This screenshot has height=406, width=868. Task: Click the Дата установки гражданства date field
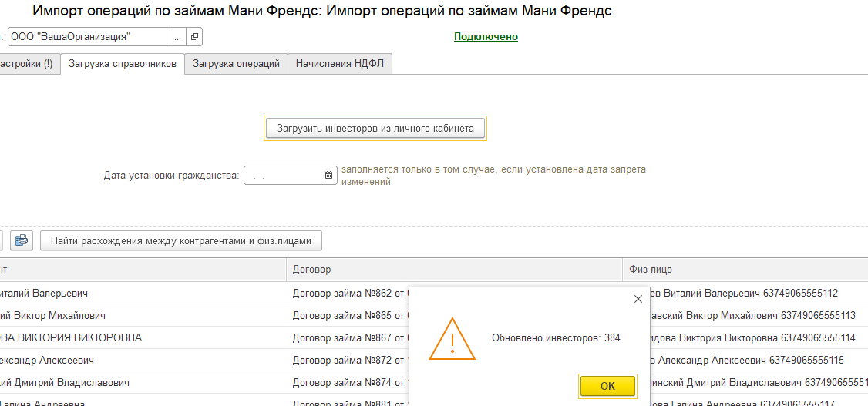click(x=282, y=176)
